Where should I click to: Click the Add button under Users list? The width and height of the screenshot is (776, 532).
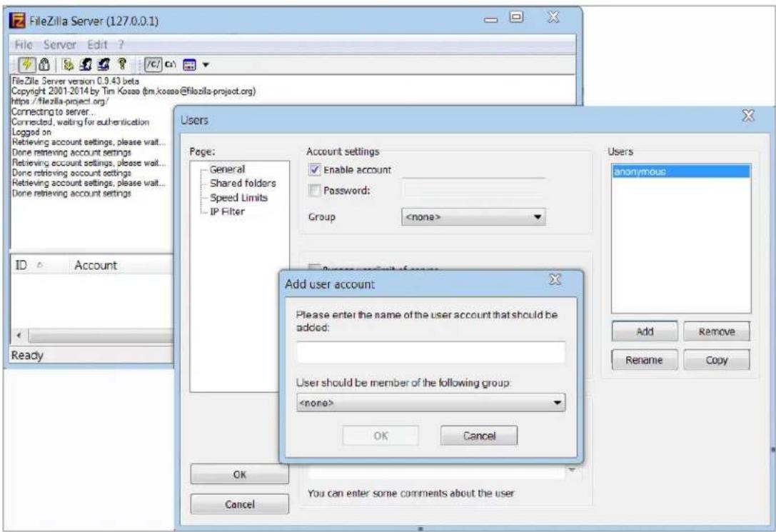tap(645, 331)
